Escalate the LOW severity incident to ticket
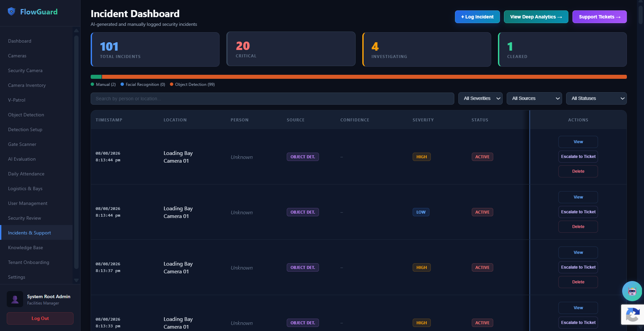Viewport: 644px width, 331px height. point(578,212)
